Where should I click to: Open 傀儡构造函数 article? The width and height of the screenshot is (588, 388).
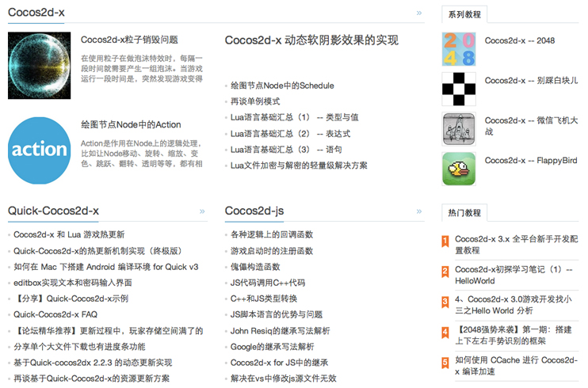pos(255,267)
